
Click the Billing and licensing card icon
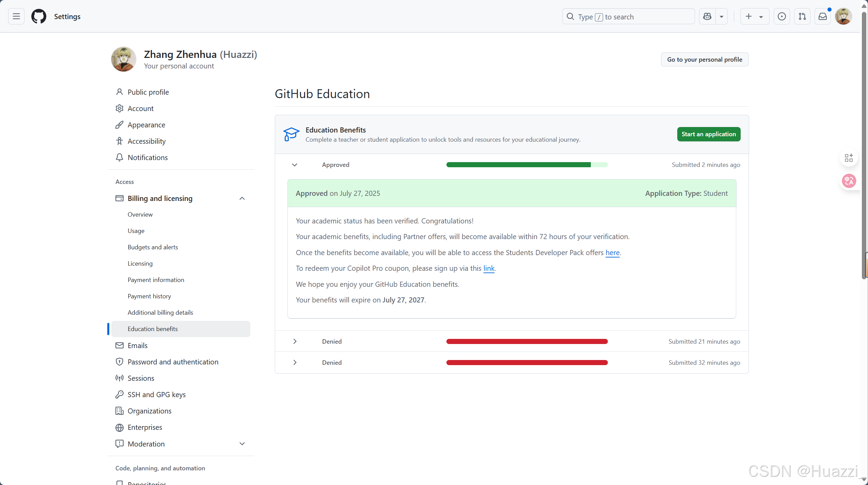pos(120,198)
